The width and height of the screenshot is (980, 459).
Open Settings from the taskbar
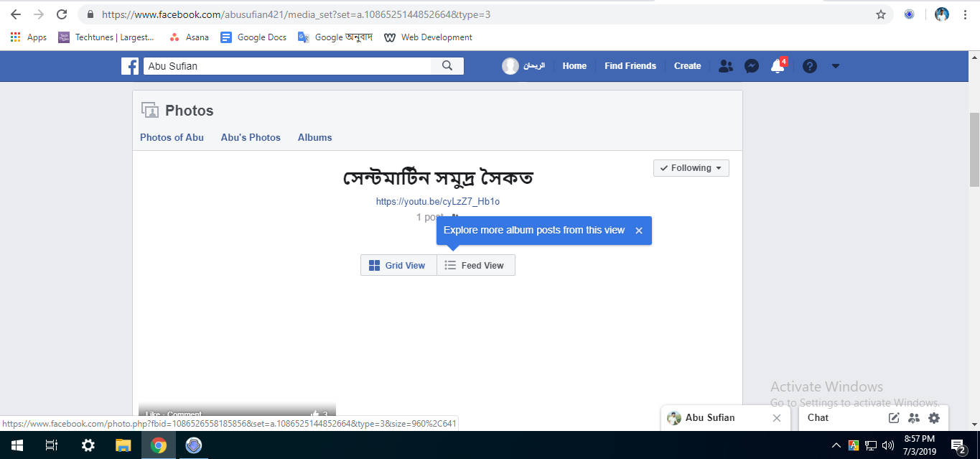coord(88,445)
